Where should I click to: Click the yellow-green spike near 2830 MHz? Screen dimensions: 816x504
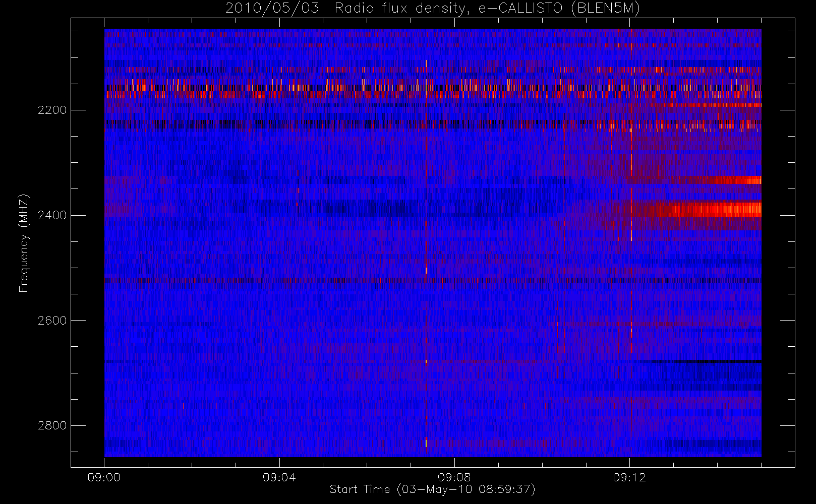426,443
